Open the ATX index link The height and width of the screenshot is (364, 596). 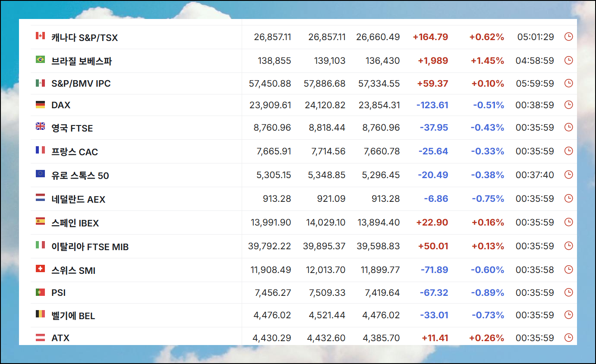60,338
